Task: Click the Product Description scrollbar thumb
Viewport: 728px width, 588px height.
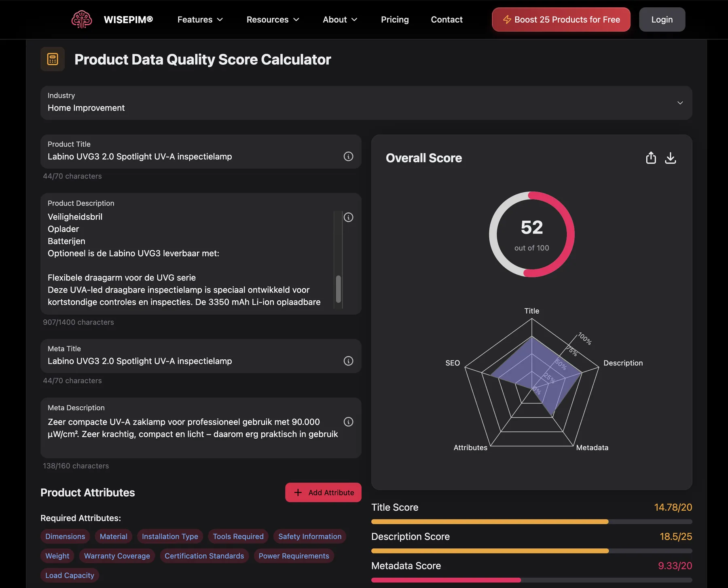Action: 339,289
